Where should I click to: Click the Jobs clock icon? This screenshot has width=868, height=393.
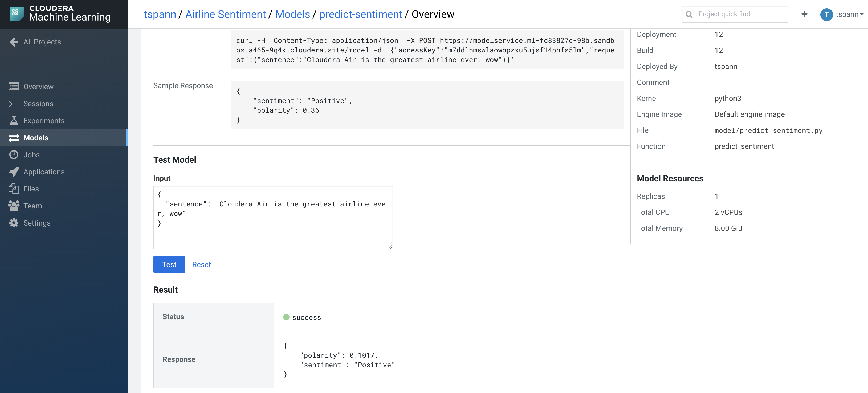[x=14, y=155]
